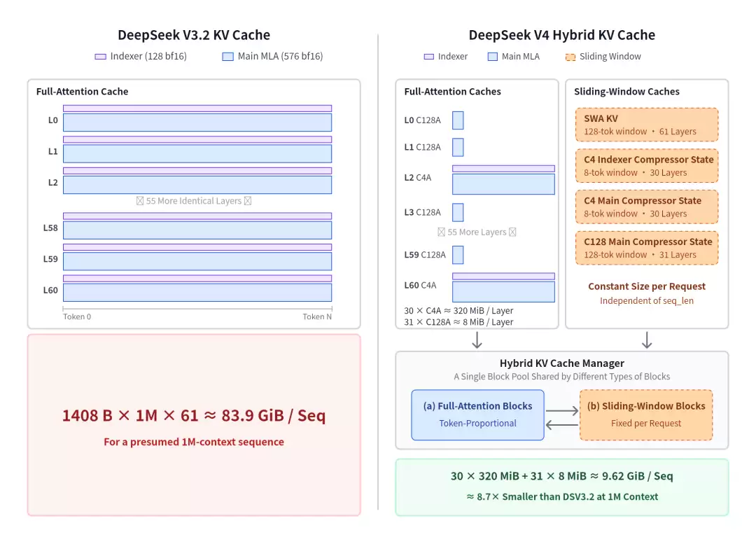This screenshot has height=544, width=756.
Task: Click the "Token N" axis label
Action: [317, 316]
